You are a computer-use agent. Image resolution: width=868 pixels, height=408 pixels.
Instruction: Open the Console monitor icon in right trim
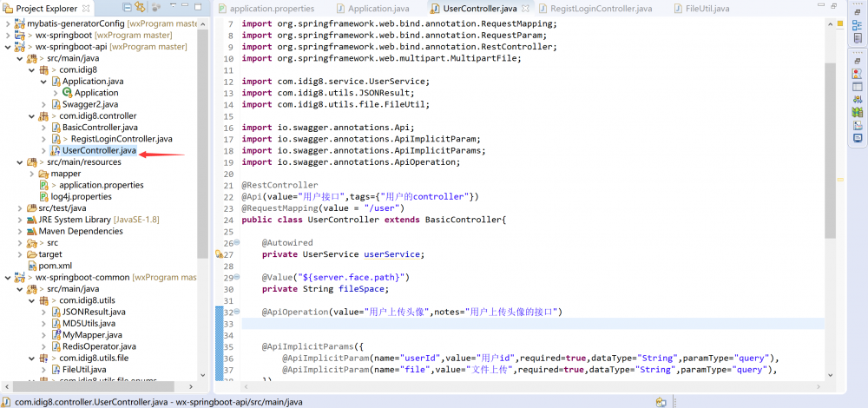point(857,138)
